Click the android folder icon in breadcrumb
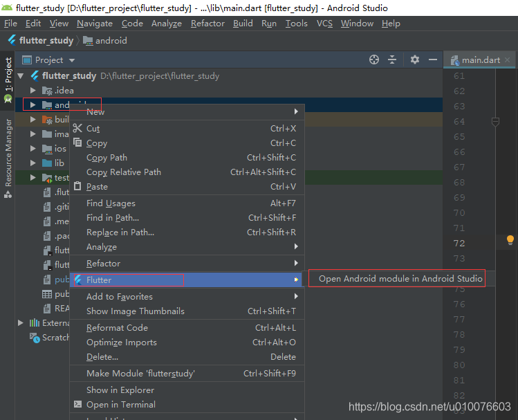 pos(88,41)
